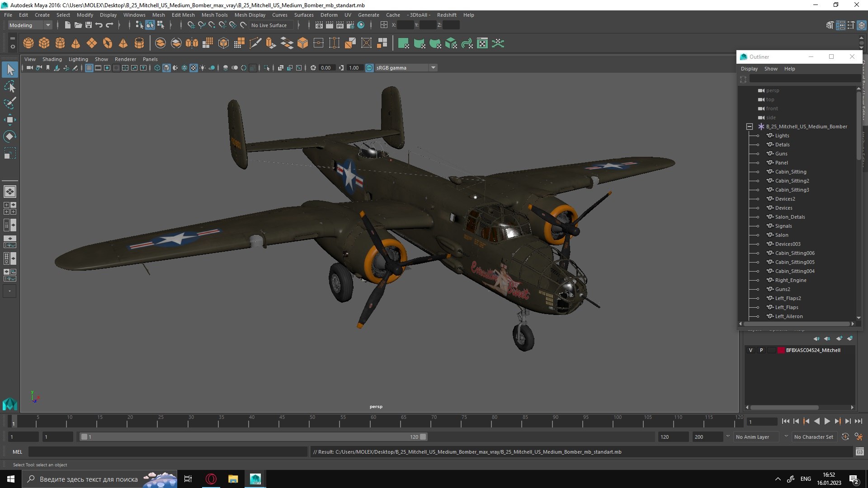Viewport: 868px width, 488px height.
Task: Open the Modeling menu set dropdown
Action: tap(30, 25)
